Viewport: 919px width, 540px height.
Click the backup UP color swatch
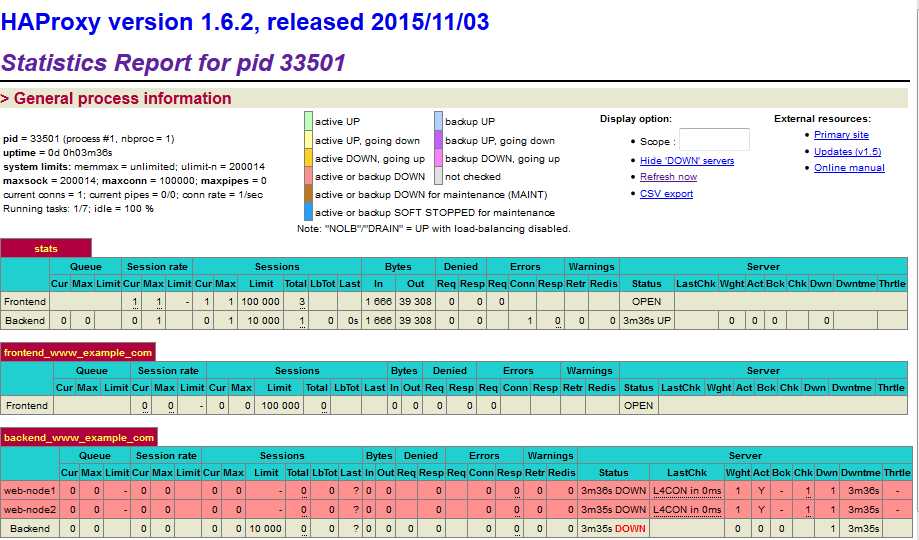(x=438, y=121)
